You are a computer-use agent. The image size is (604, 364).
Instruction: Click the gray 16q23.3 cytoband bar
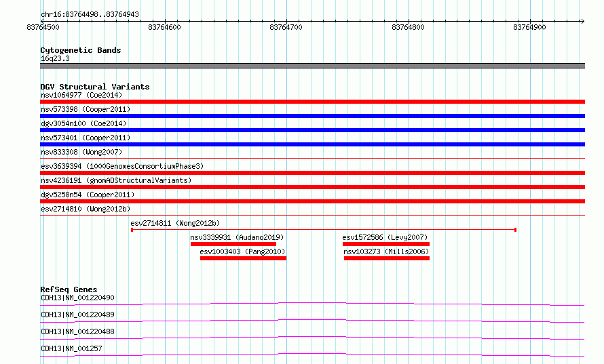coord(312,66)
